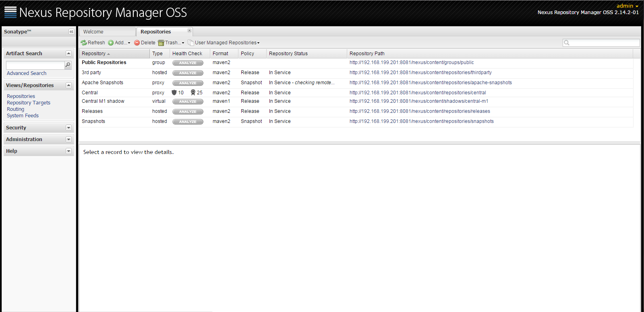Open the groups/public repository URL

click(x=412, y=62)
